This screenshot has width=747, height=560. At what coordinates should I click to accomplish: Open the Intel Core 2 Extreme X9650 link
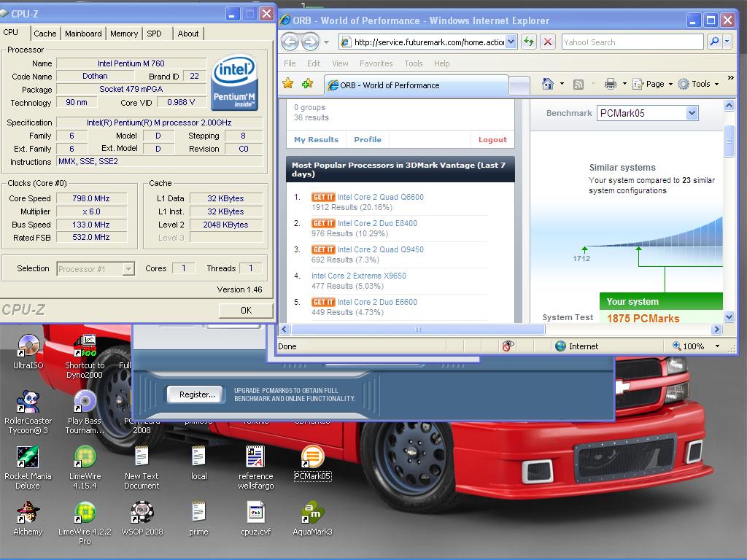tap(359, 275)
